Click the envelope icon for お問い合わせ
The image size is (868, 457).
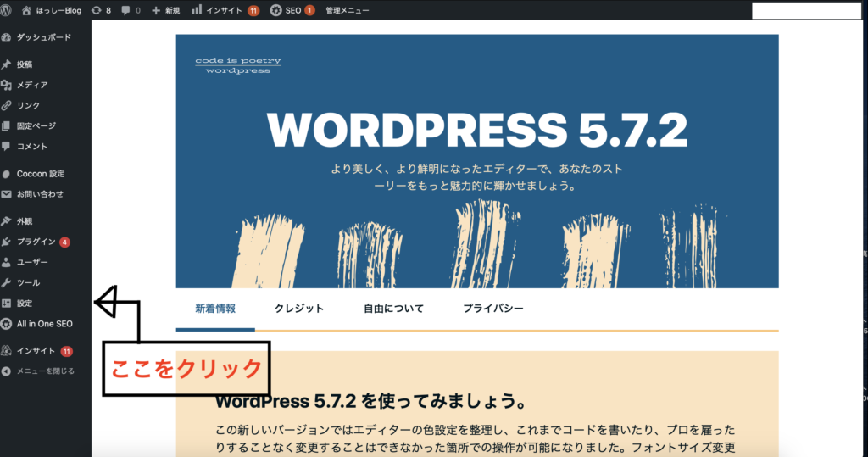pos(6,194)
